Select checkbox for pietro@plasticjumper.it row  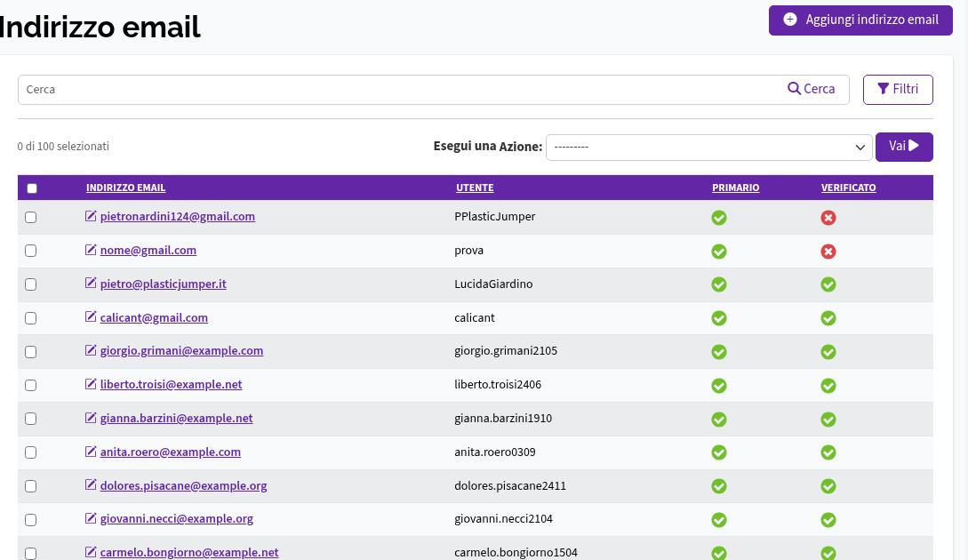31,284
